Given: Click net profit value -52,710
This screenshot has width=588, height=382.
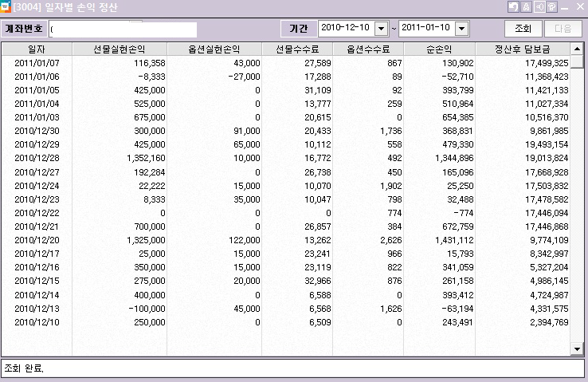Looking at the screenshot, I should pyautogui.click(x=457, y=77).
